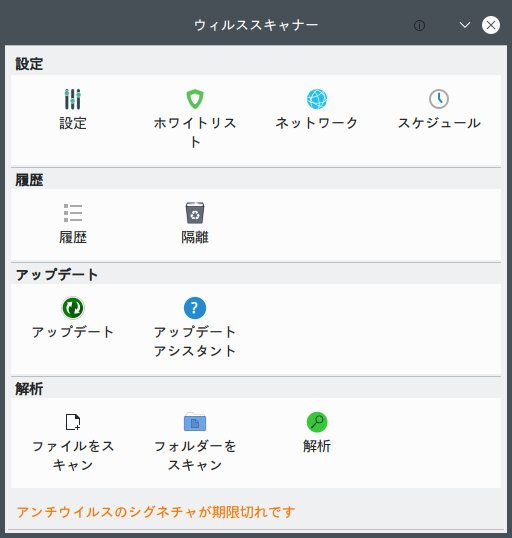Click the ホワイトリスト text label

(195, 132)
